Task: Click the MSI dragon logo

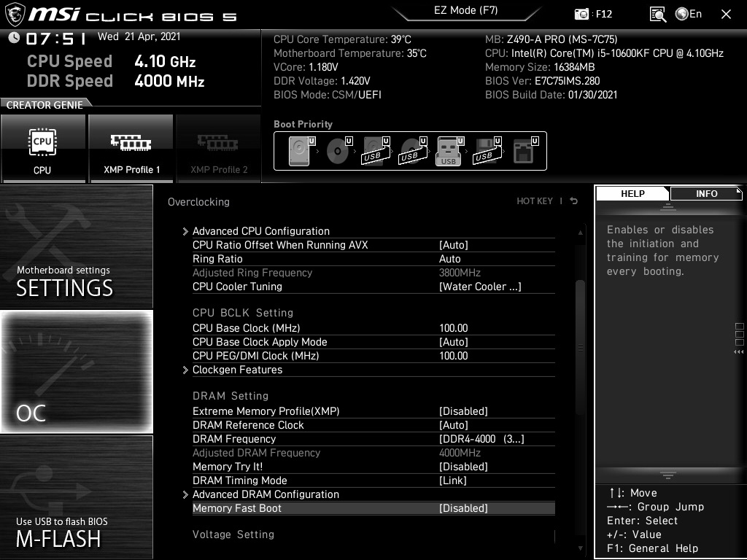Action: tap(15, 15)
